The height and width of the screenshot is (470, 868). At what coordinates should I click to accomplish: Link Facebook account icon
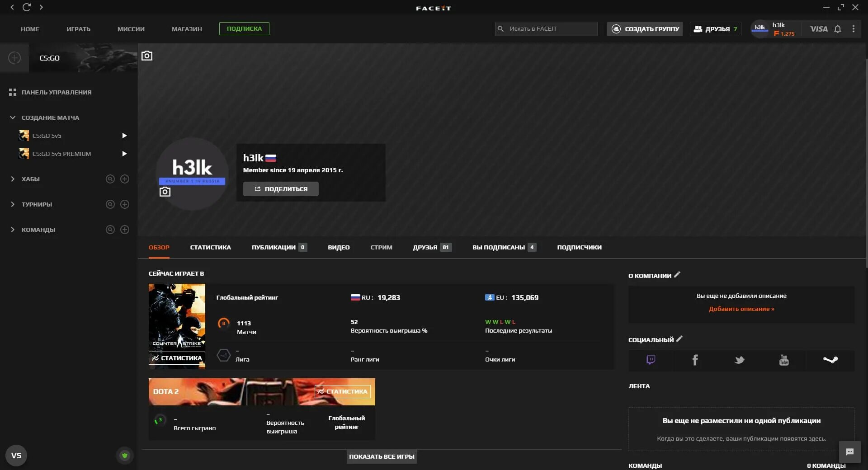(695, 360)
